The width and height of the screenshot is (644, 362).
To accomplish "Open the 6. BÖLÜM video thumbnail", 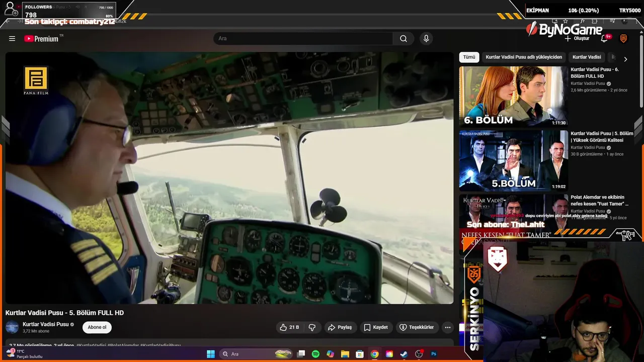I will pos(513,97).
